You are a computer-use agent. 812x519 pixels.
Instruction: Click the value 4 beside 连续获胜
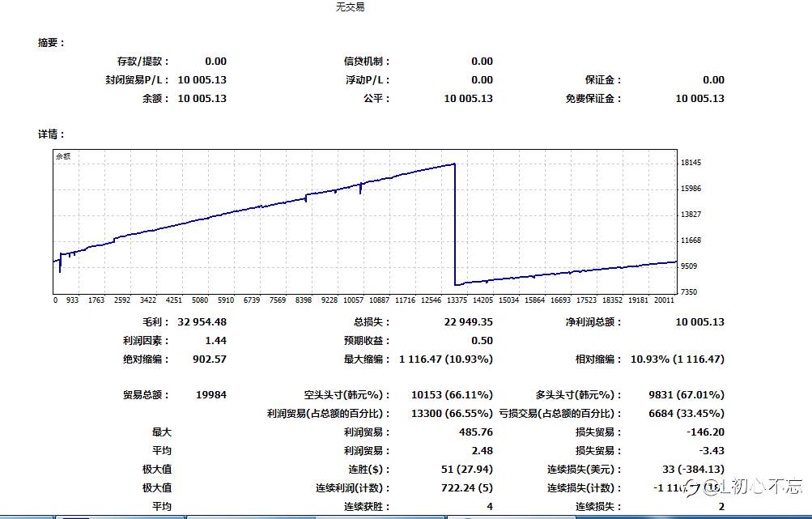coord(489,507)
